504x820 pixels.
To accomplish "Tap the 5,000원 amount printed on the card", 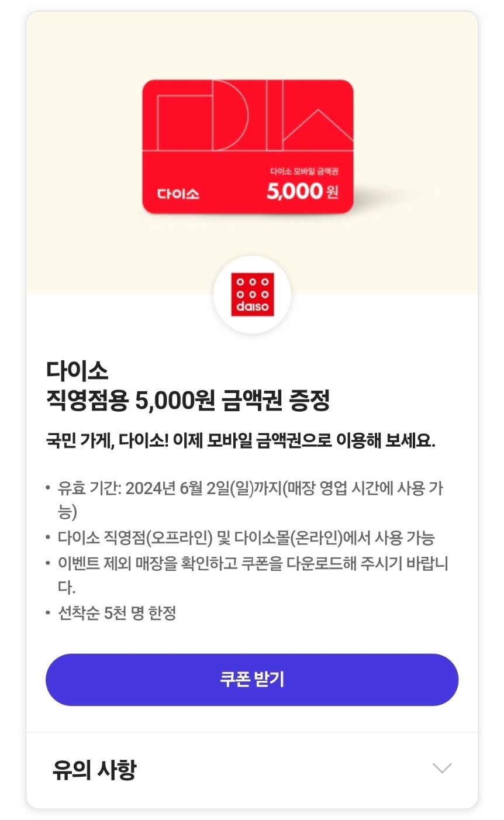I will (x=302, y=191).
